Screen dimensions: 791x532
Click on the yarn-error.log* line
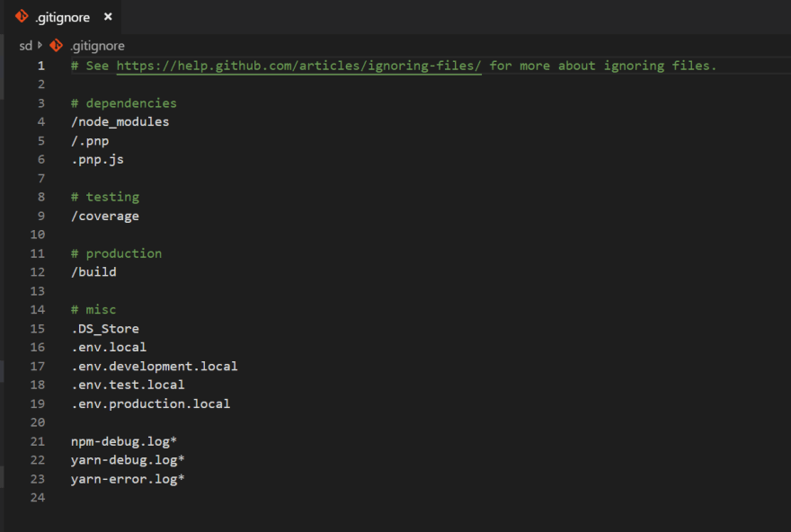[x=128, y=479]
